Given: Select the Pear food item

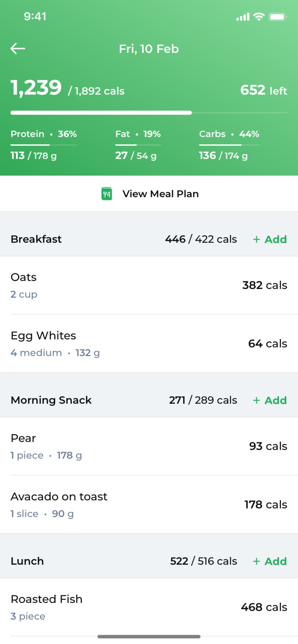Looking at the screenshot, I should click(x=149, y=446).
